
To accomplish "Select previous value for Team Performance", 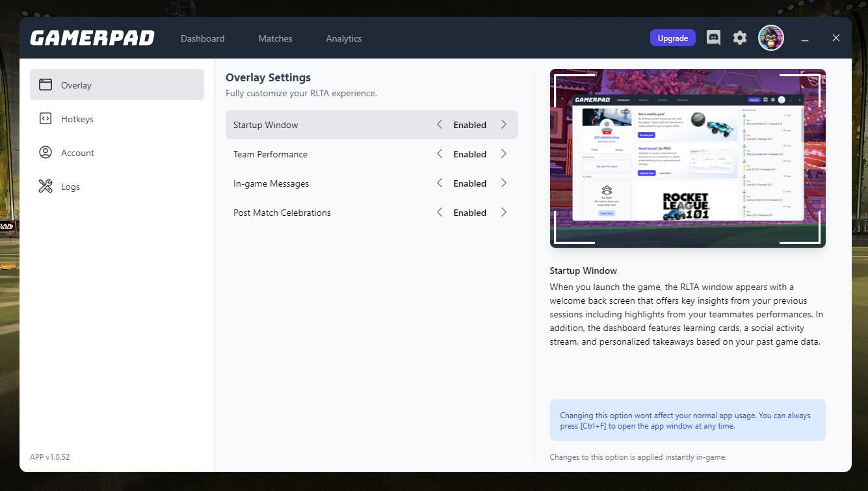I will tap(440, 153).
